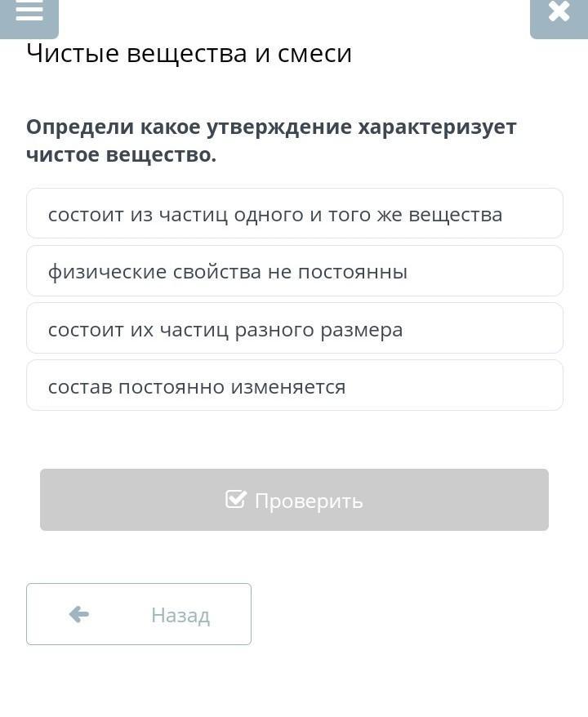This screenshot has width=588, height=717.
Task: Click the white X cross icon
Action: coord(559,12)
